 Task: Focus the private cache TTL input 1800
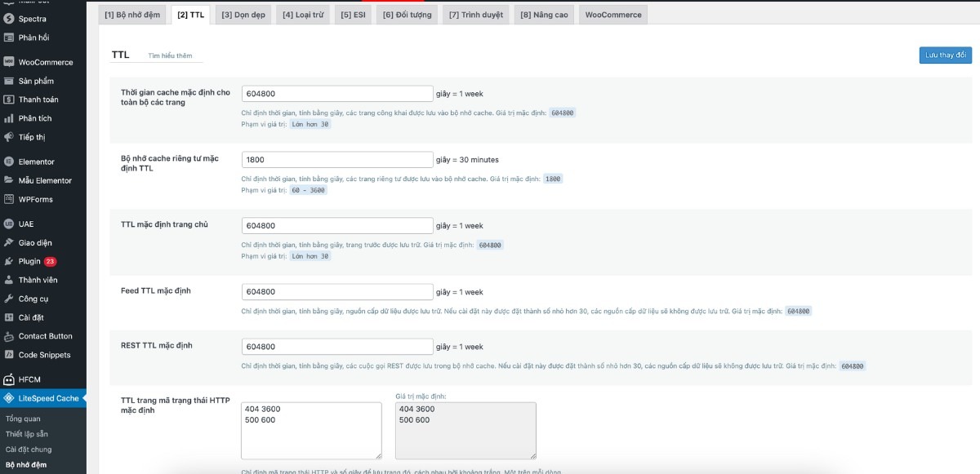[336, 160]
